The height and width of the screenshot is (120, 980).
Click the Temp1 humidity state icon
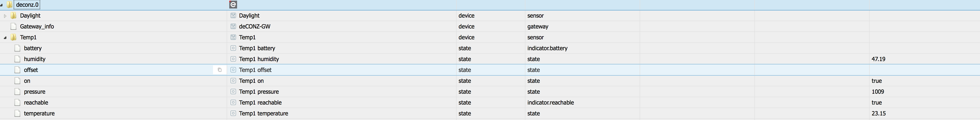point(233,59)
